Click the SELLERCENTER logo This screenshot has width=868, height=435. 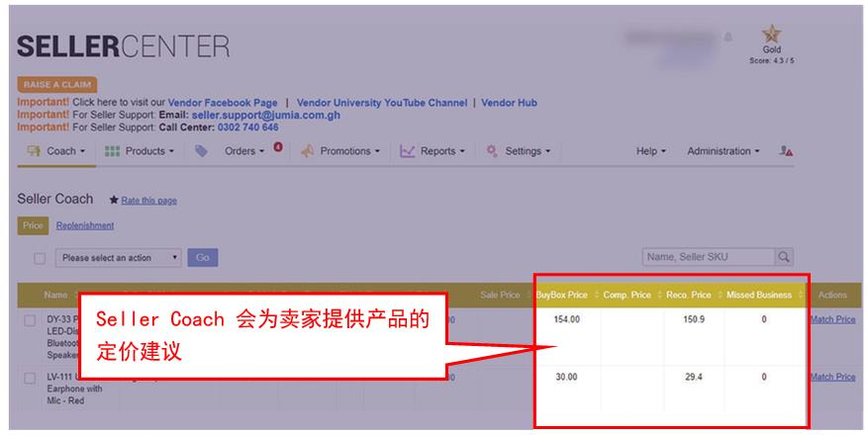[123, 46]
